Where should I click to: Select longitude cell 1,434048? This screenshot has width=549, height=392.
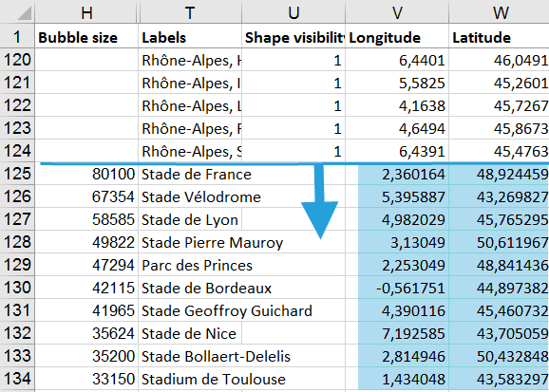tap(397, 379)
